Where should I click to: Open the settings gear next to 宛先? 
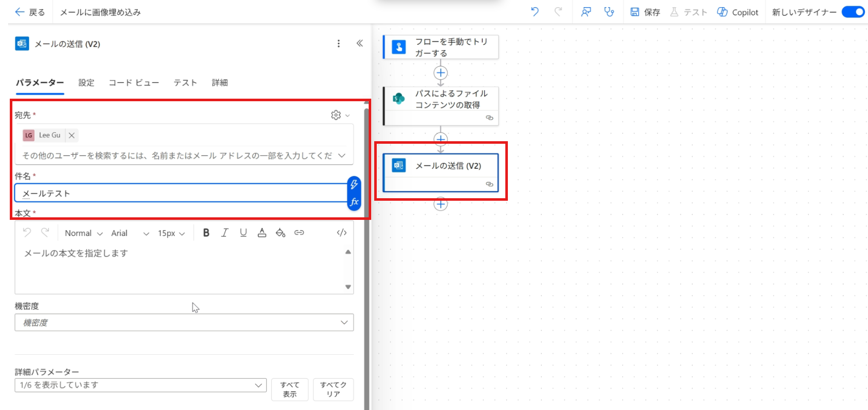pyautogui.click(x=336, y=115)
